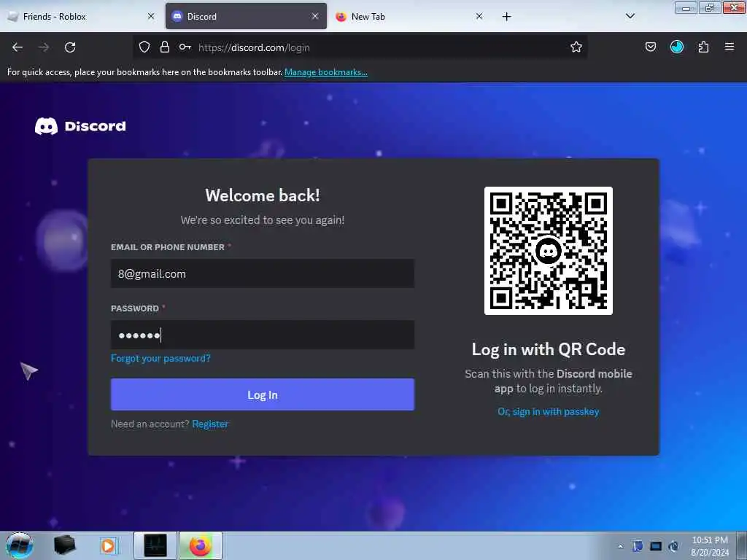This screenshot has height=560, width=747.
Task: Click Or, sign in with passkey
Action: [549, 412]
